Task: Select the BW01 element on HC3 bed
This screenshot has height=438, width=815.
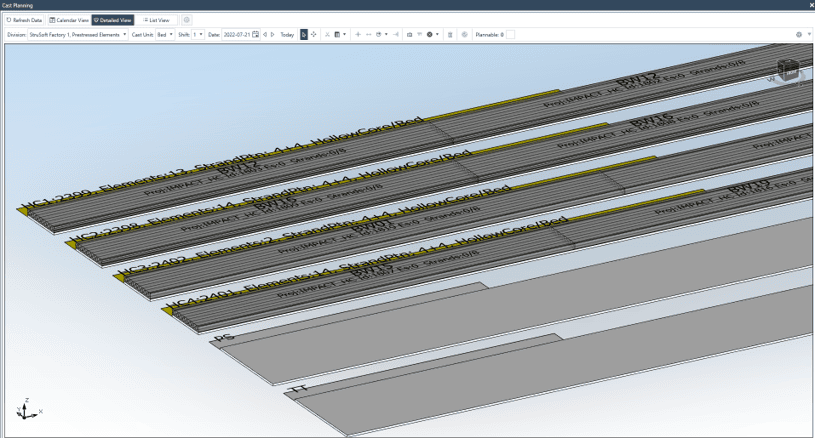Action: point(373,227)
